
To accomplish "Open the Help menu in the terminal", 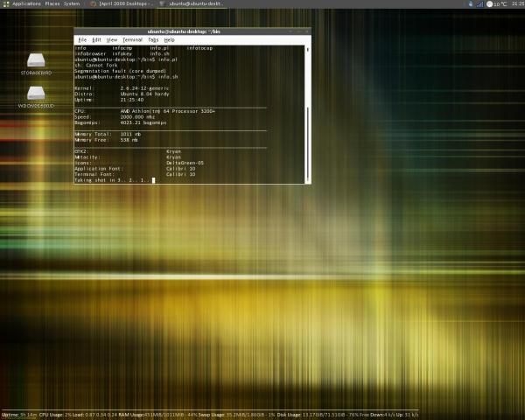I will coord(169,40).
